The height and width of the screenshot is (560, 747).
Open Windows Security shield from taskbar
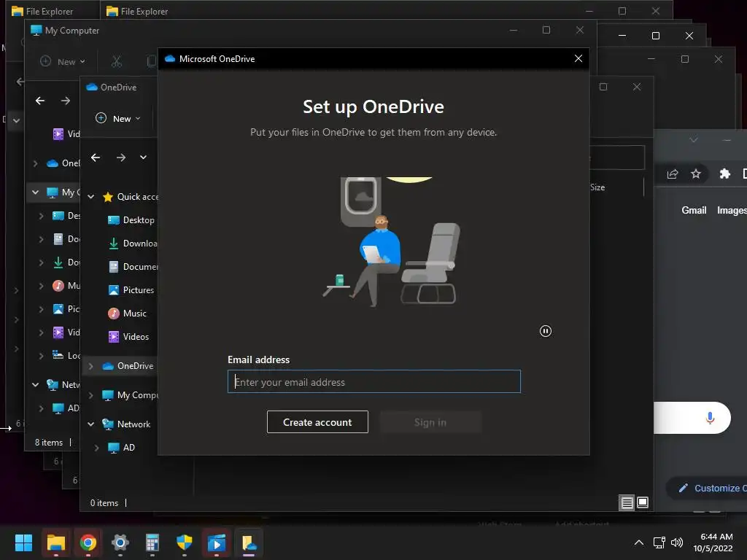tap(185, 542)
